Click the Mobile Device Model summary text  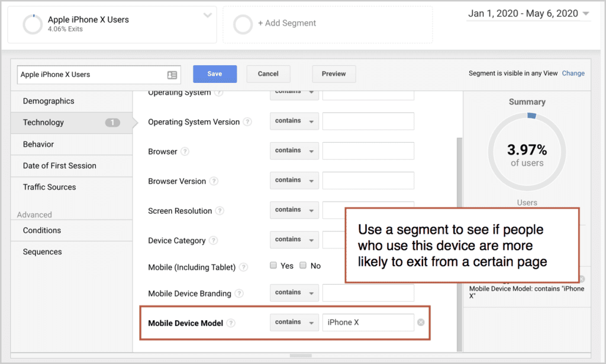click(x=526, y=292)
